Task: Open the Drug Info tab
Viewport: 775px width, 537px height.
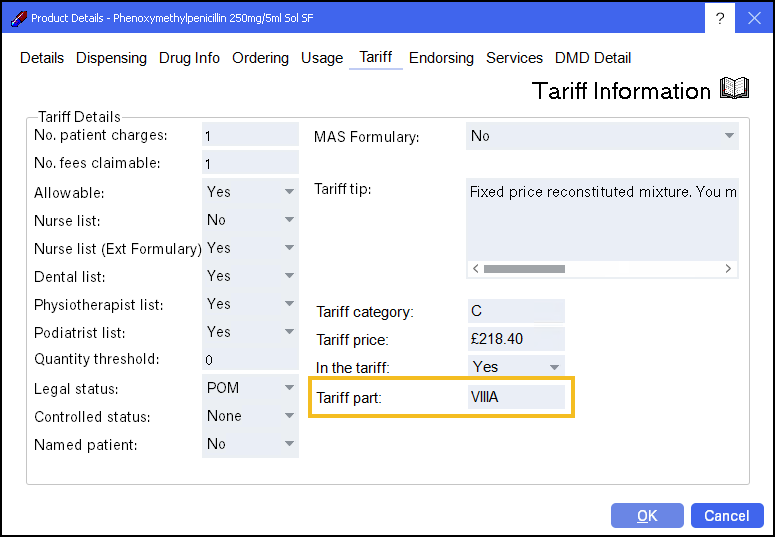Action: (x=189, y=58)
